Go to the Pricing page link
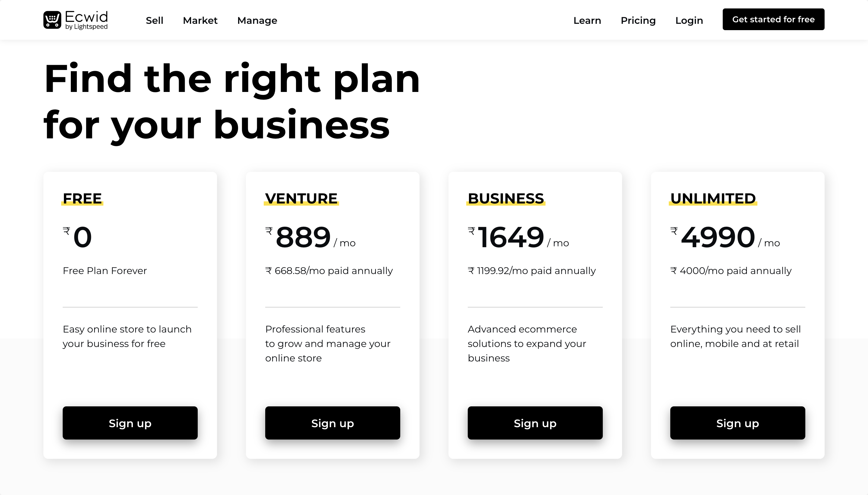868x495 pixels. coord(638,20)
